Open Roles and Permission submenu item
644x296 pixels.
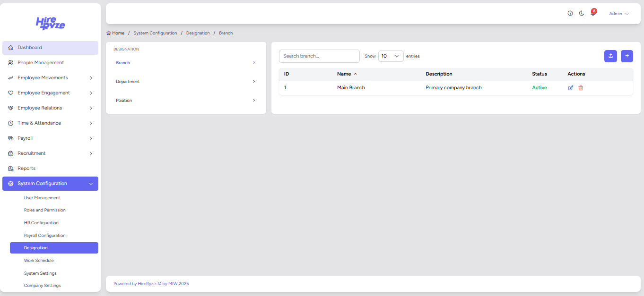[45, 210]
